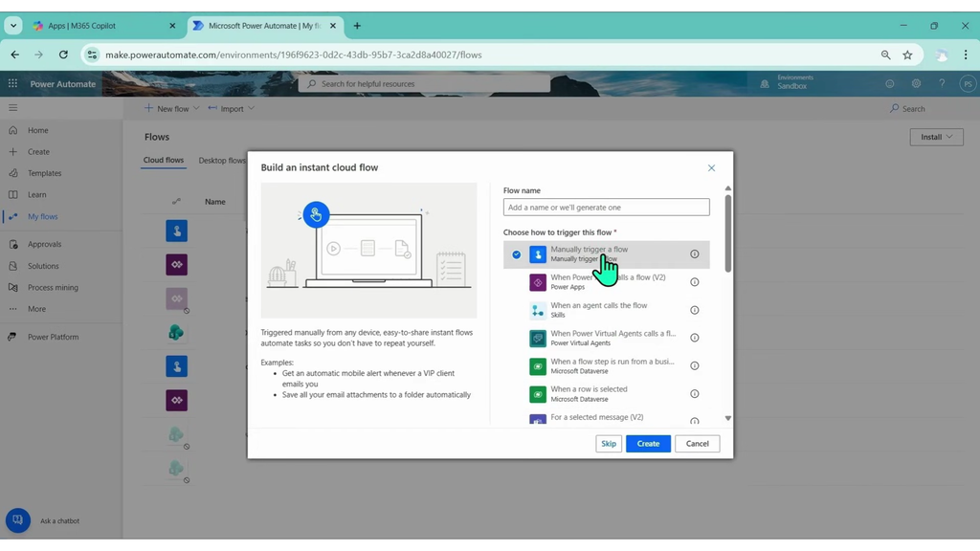Open the browser tab search dropdown
The width and height of the screenshot is (980, 551).
click(13, 26)
